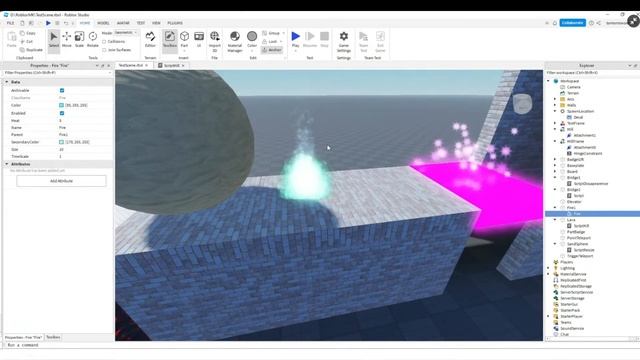Click the Color property swatch
The height and width of the screenshot is (360, 640).
(61, 105)
